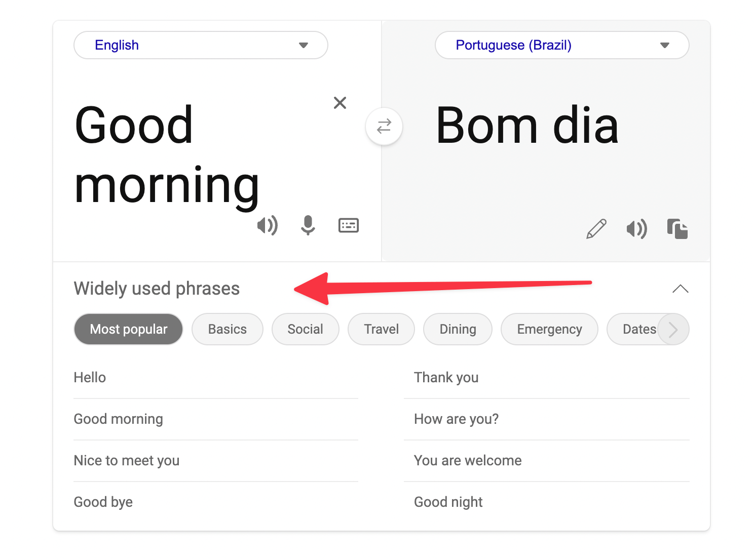Clear the source text with the X icon
Viewport: 754px width, 560px height.
point(340,103)
